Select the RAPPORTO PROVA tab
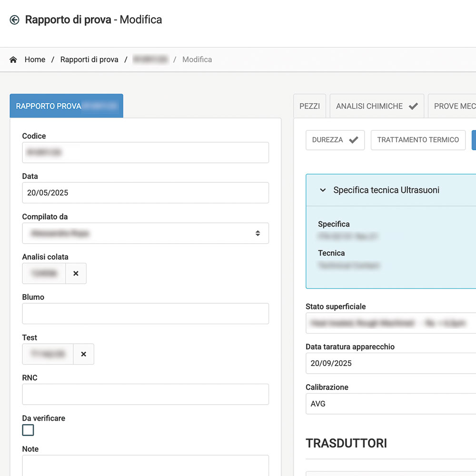The width and height of the screenshot is (476, 476). (66, 106)
